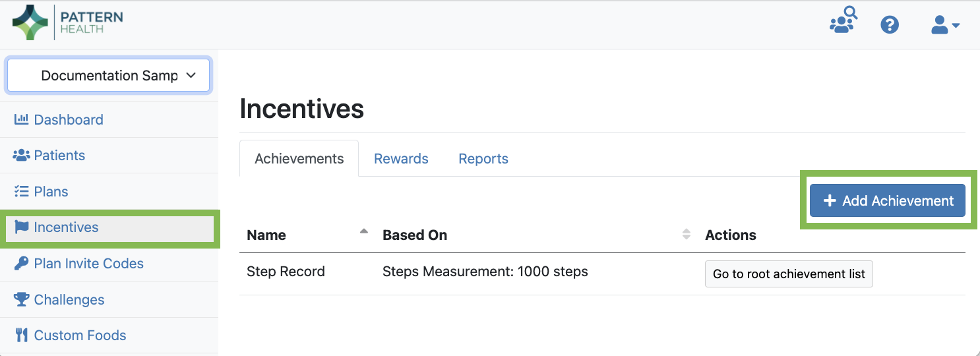Open patient search icon in header
This screenshot has height=356, width=980.
point(842,21)
